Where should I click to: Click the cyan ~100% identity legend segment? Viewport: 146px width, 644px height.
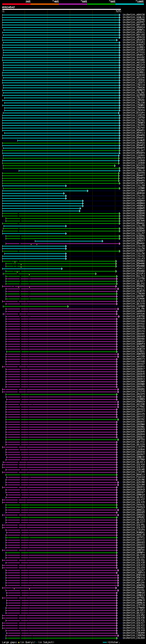coord(130,4)
